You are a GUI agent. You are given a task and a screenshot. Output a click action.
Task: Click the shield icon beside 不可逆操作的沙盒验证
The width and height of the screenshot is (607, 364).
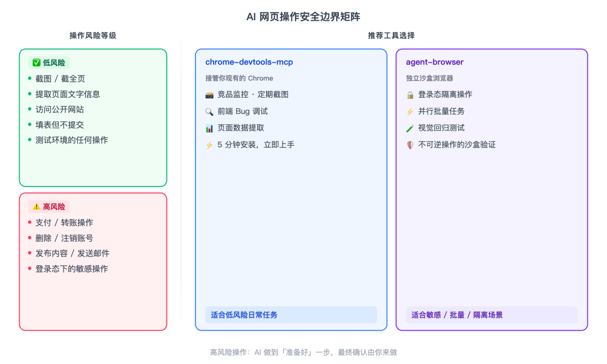click(x=410, y=145)
